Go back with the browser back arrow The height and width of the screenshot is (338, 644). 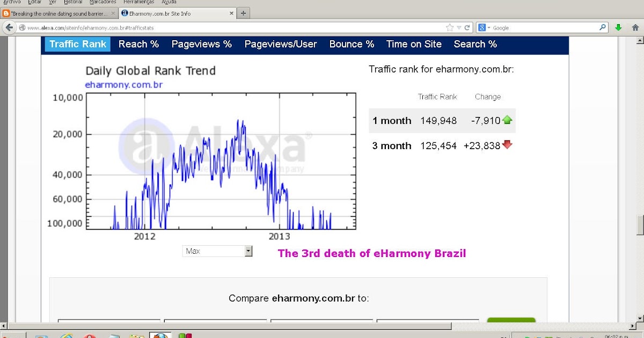point(9,27)
